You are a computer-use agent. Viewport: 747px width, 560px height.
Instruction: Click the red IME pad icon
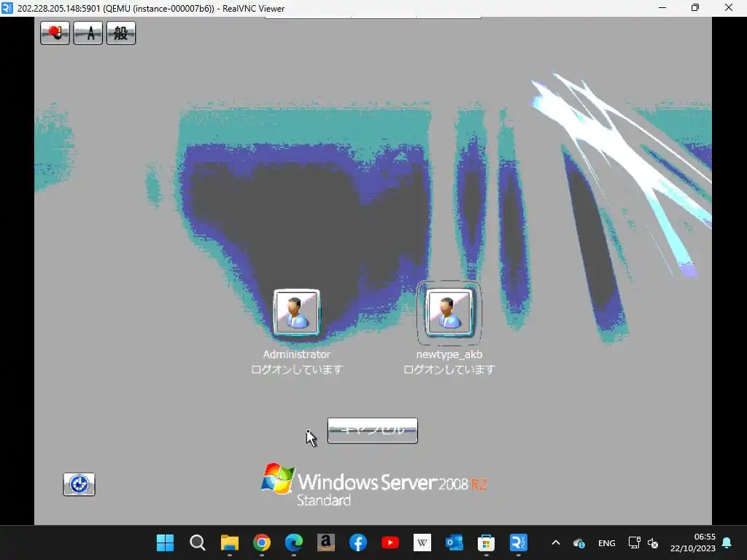coord(55,33)
